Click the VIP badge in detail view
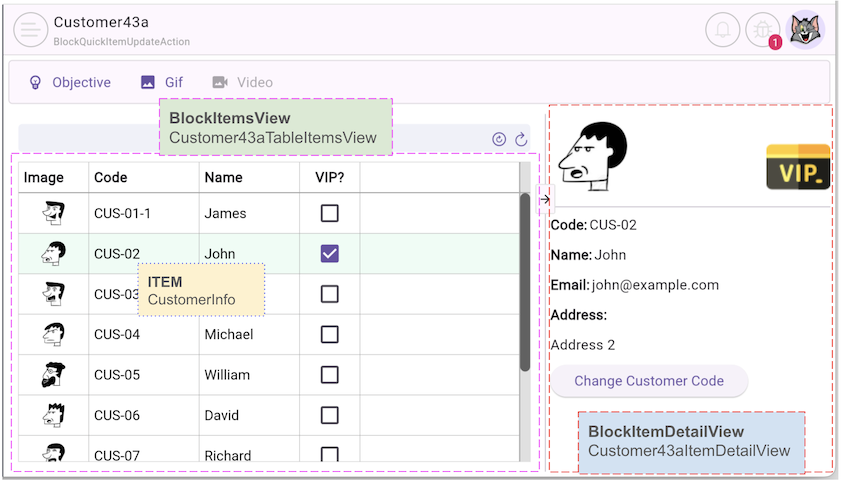The image size is (841, 480). (798, 166)
